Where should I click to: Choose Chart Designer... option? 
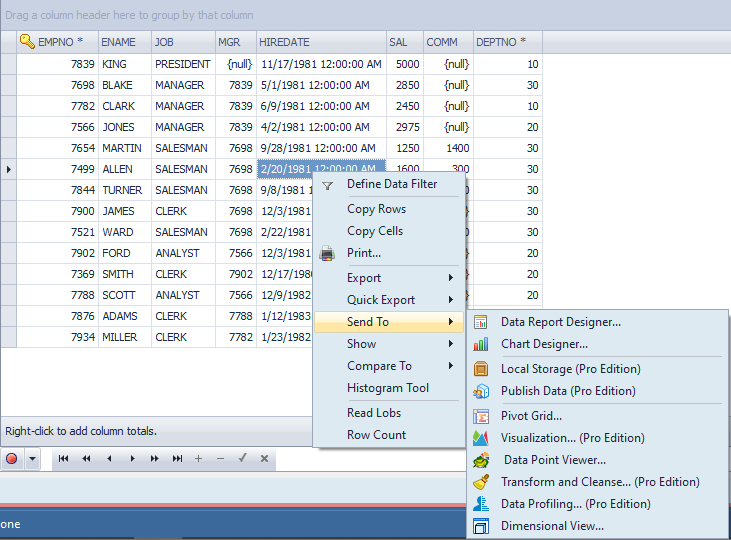pyautogui.click(x=597, y=344)
